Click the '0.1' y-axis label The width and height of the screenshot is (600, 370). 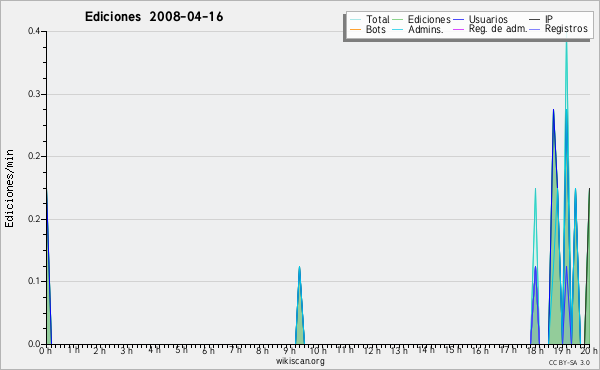34,281
